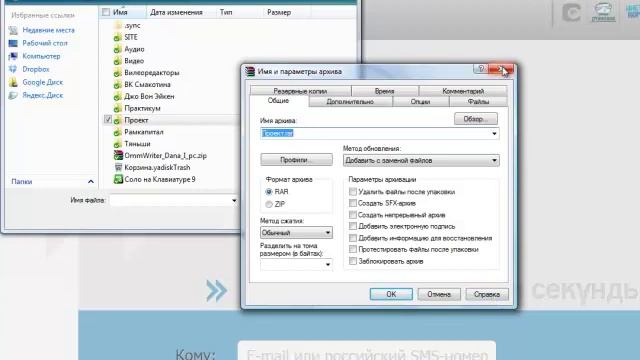Image resolution: width=640 pixels, height=360 pixels.
Task: Confirm archive with OK button
Action: [x=391, y=294]
